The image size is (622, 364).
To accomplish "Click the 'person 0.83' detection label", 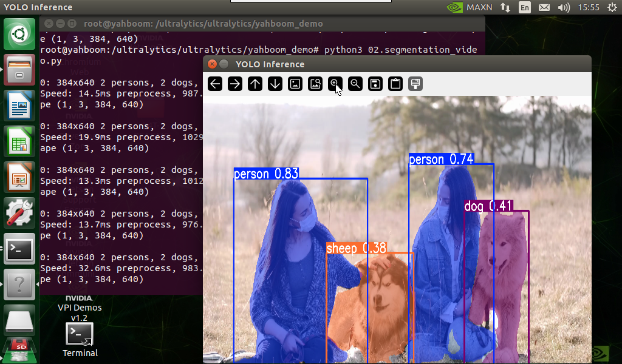I will pyautogui.click(x=266, y=174).
